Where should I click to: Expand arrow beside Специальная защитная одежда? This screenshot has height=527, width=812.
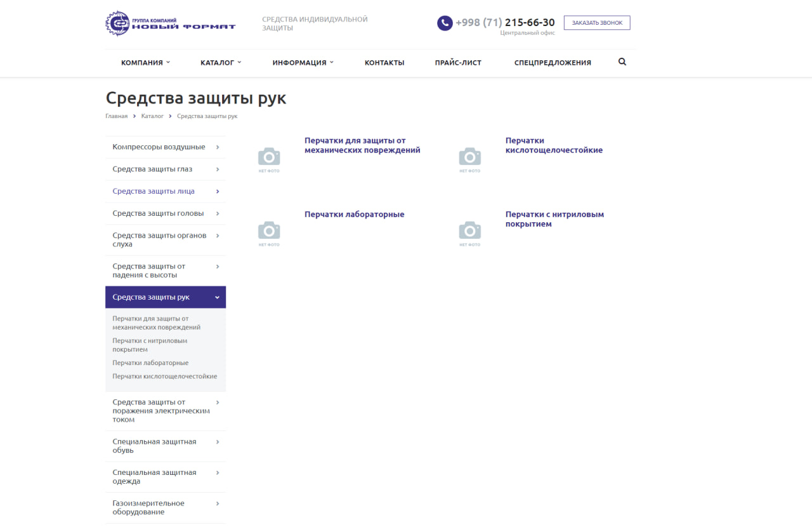(x=218, y=472)
